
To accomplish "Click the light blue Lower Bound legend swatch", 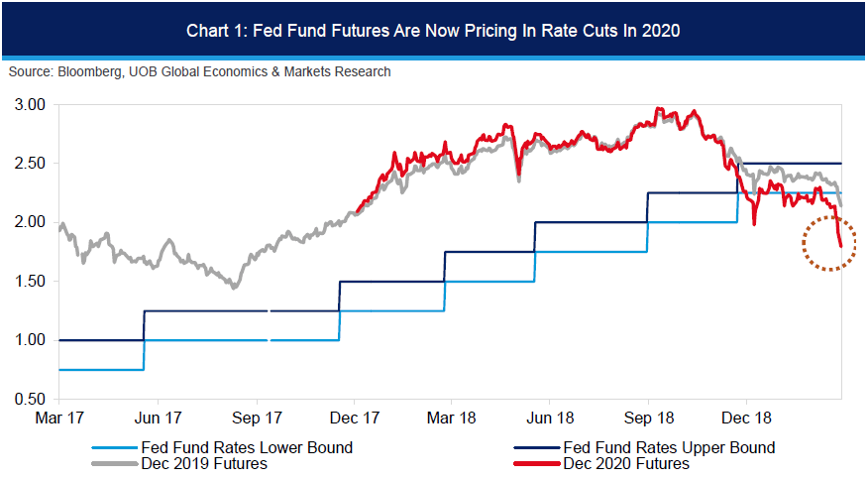I will pyautogui.click(x=113, y=448).
